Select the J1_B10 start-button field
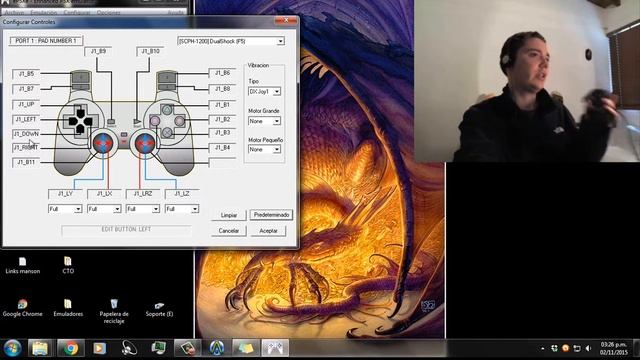The height and width of the screenshot is (360, 640). tap(150, 51)
